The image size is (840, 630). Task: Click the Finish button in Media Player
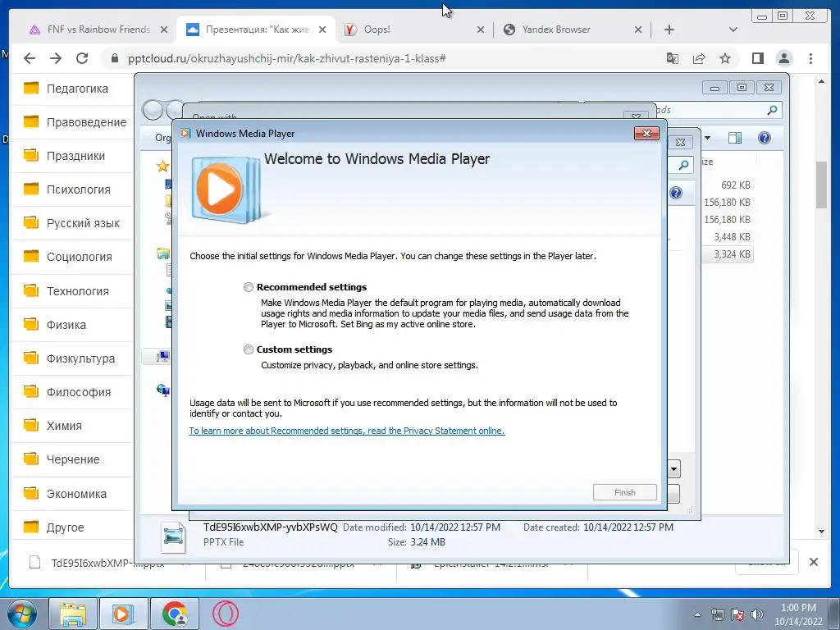624,492
